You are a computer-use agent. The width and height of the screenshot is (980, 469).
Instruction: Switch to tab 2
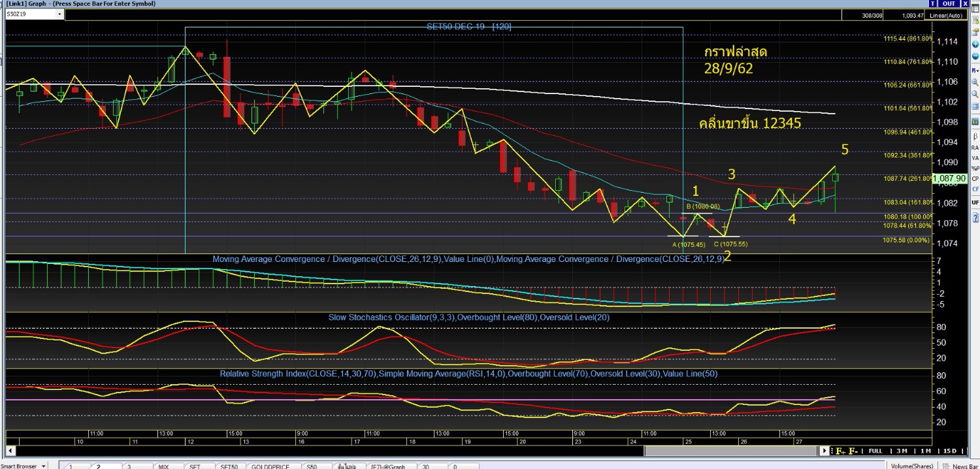coord(106,466)
